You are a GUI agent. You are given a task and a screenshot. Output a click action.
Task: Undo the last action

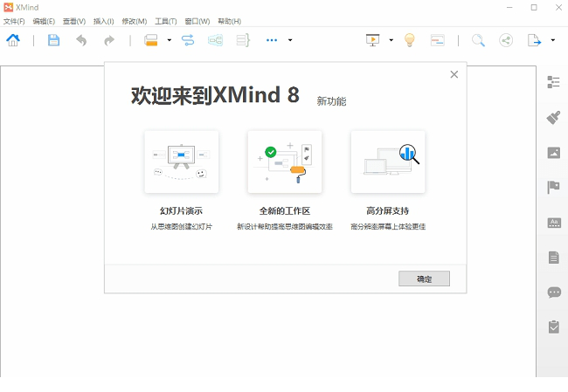pyautogui.click(x=81, y=40)
